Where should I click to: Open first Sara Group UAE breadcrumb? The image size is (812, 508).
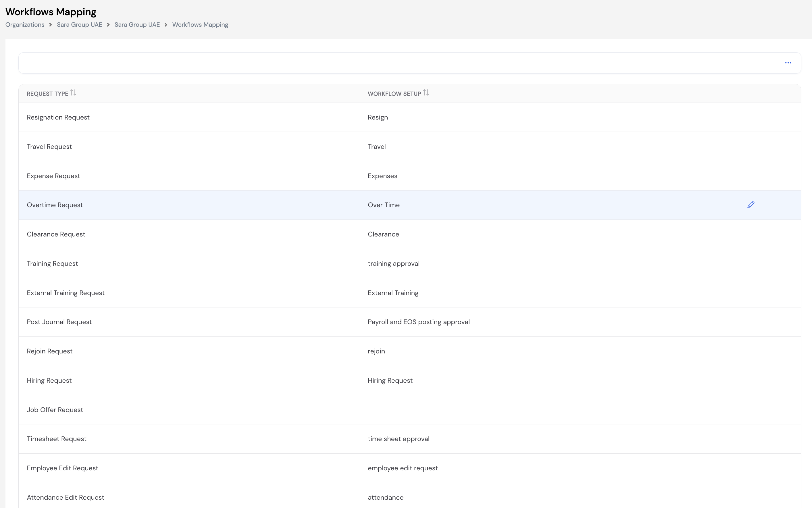click(79, 25)
